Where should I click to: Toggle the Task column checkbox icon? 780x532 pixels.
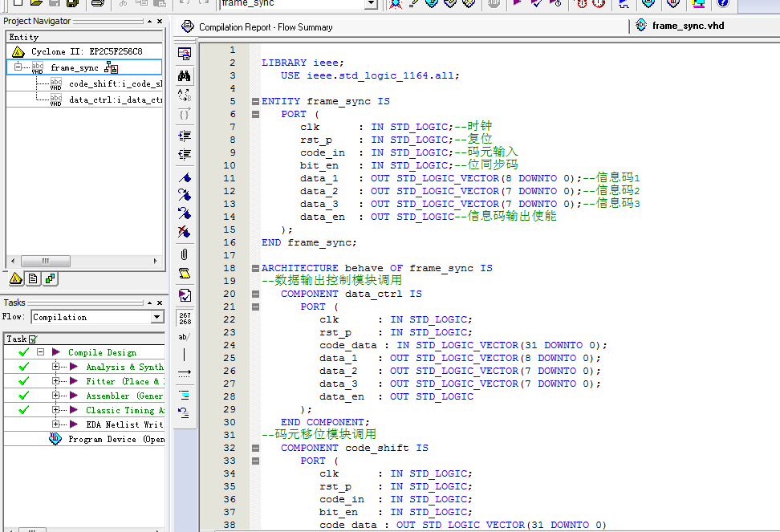(x=33, y=339)
